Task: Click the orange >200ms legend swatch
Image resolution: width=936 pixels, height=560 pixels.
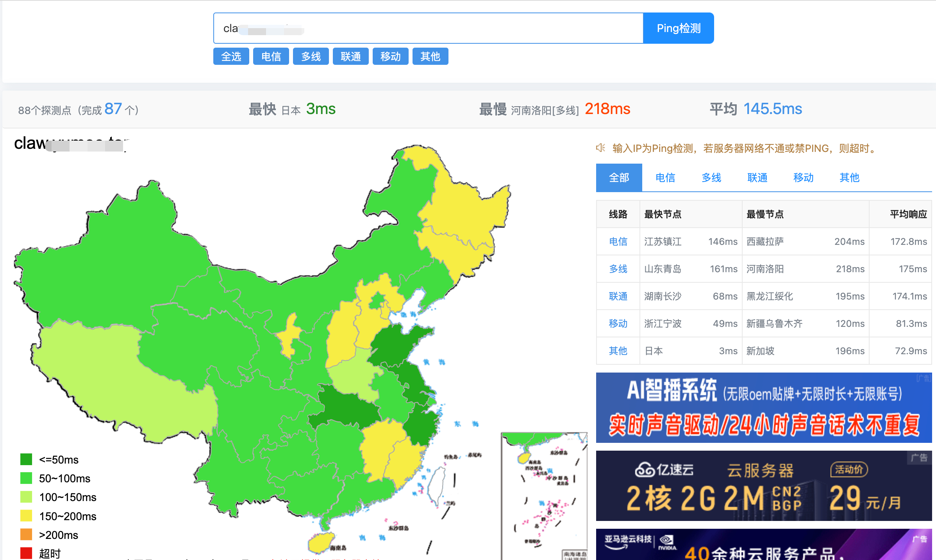Action: [x=26, y=534]
